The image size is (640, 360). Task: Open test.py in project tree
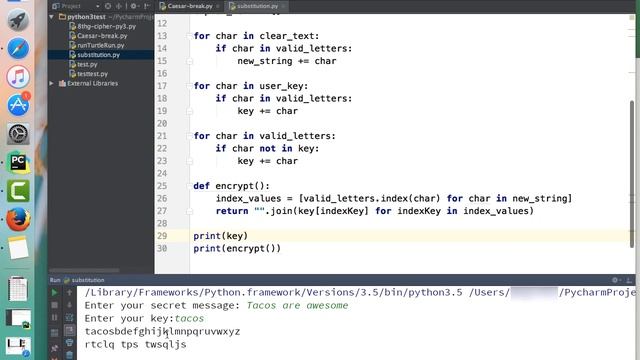[x=83, y=64]
